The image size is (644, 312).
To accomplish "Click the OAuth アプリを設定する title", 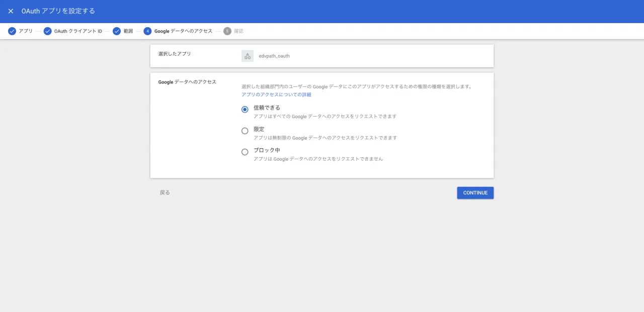I will [58, 11].
